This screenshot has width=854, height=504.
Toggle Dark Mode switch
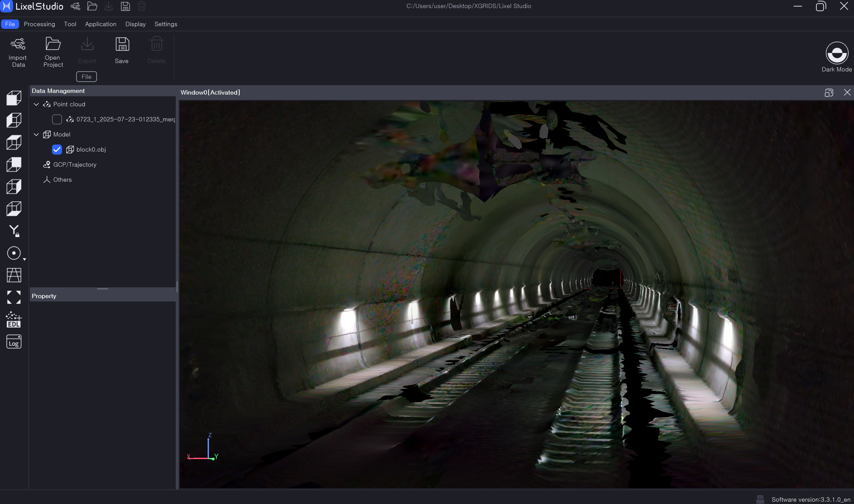click(x=837, y=53)
